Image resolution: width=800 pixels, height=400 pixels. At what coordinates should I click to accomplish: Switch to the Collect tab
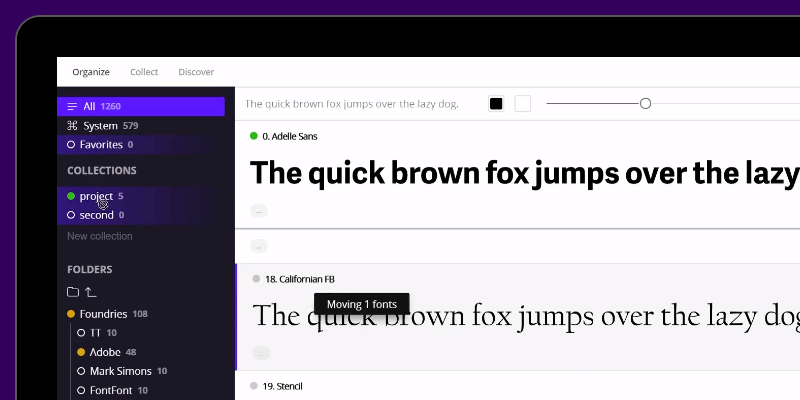(x=144, y=72)
